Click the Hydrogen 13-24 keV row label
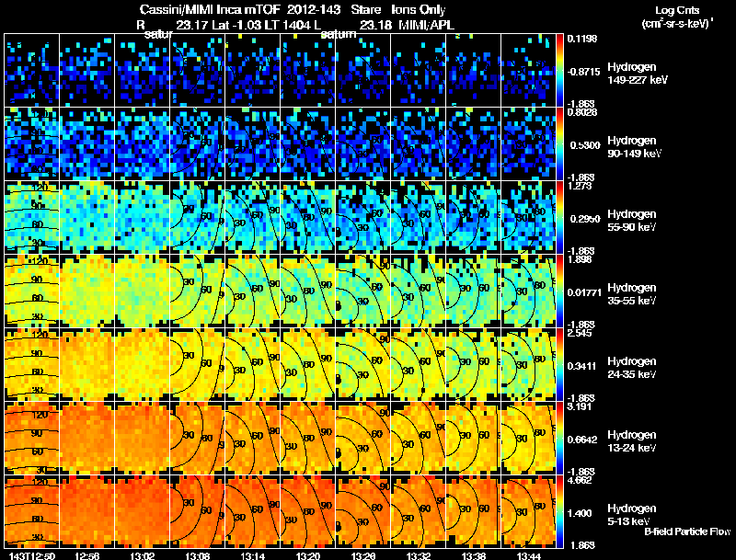This screenshot has width=736, height=560. (632, 440)
